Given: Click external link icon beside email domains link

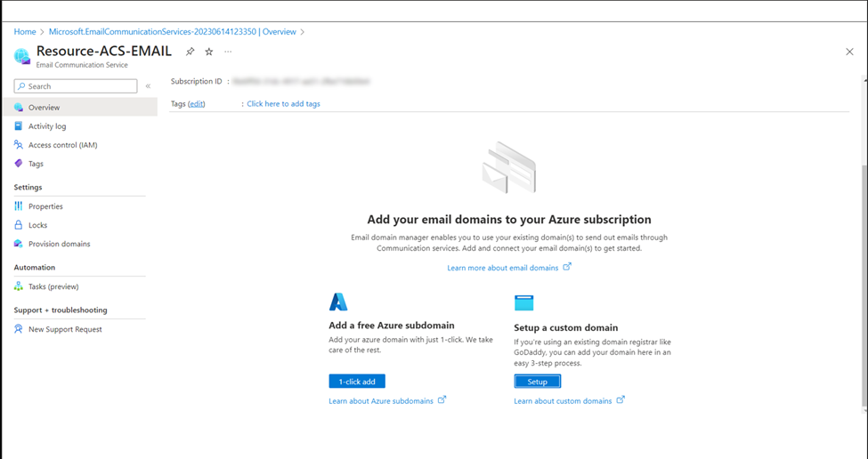Looking at the screenshot, I should pos(567,267).
